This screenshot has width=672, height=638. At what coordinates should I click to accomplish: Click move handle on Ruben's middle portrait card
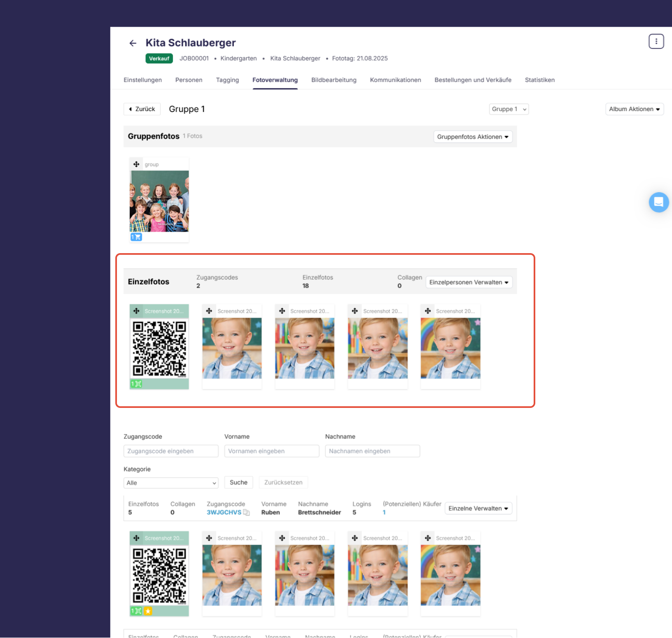[282, 538]
